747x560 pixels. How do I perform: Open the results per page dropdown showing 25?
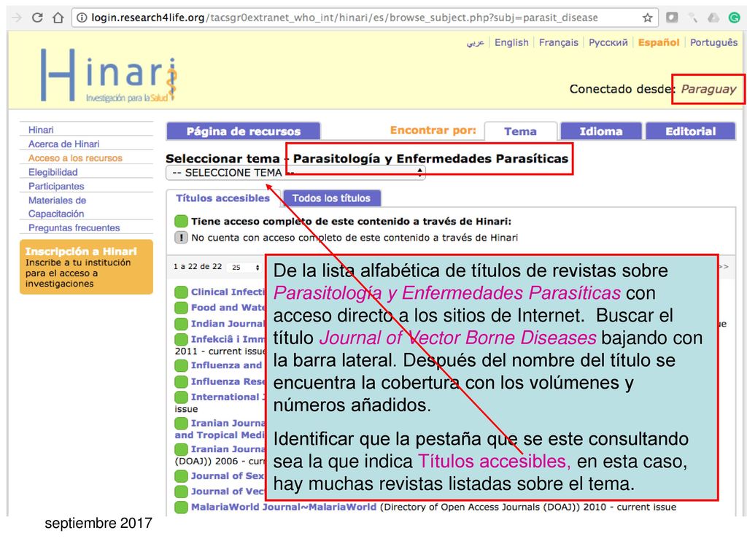[x=245, y=267]
